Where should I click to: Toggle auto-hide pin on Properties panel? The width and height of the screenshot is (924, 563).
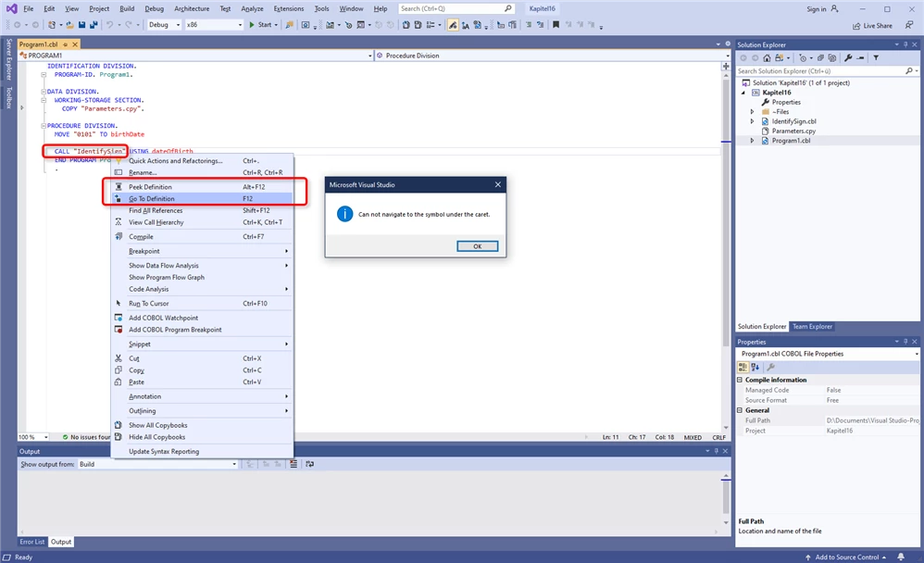(905, 342)
